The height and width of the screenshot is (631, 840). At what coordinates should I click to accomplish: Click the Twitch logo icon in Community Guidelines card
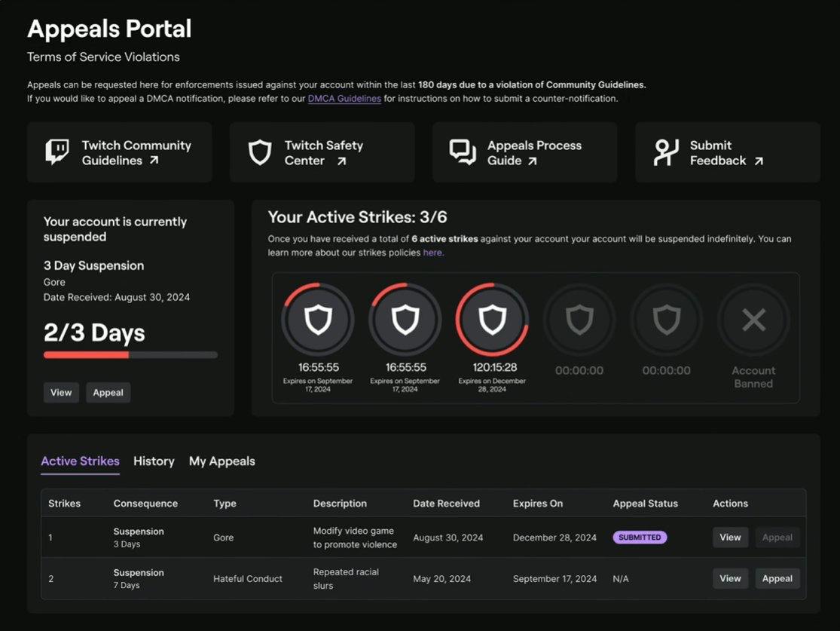(57, 152)
